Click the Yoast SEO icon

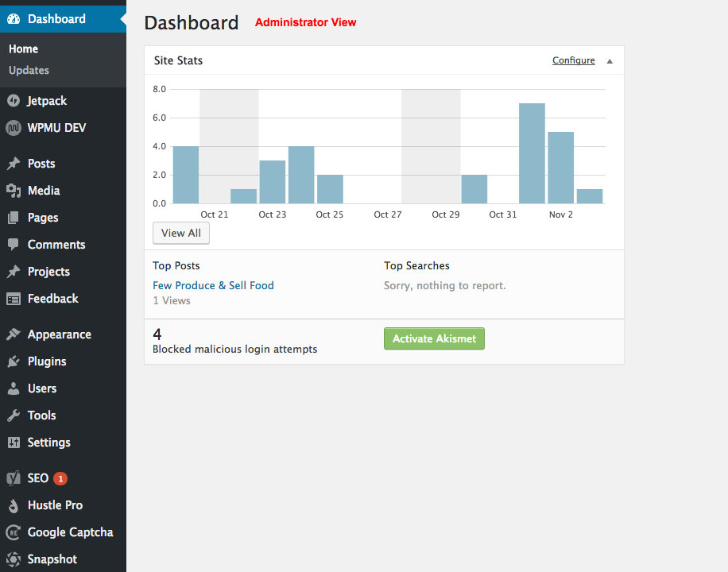coord(14,478)
